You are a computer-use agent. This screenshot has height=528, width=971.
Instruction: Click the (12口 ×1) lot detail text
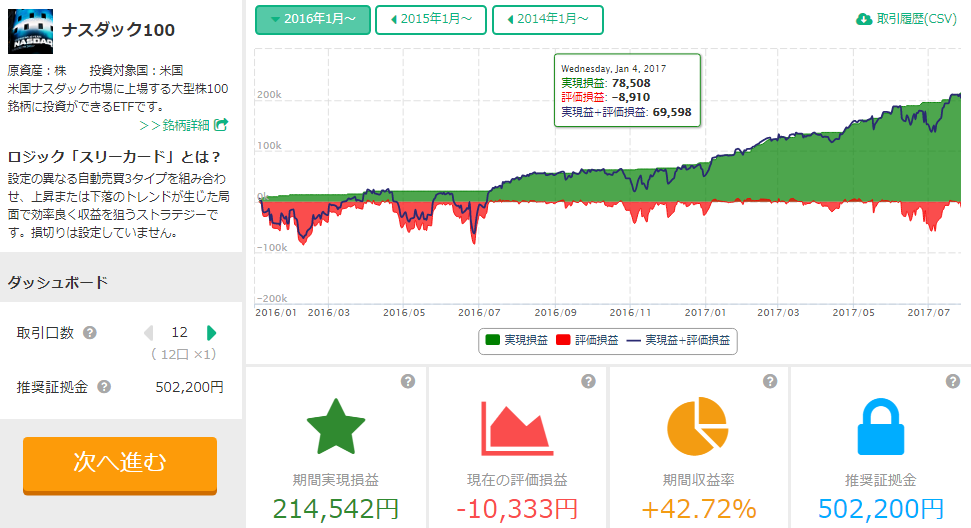click(184, 355)
